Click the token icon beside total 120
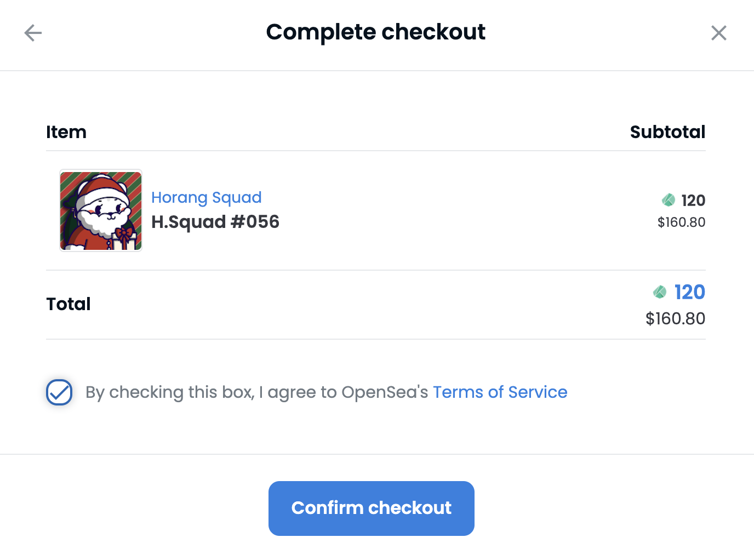Image resolution: width=754 pixels, height=560 pixels. (x=660, y=292)
